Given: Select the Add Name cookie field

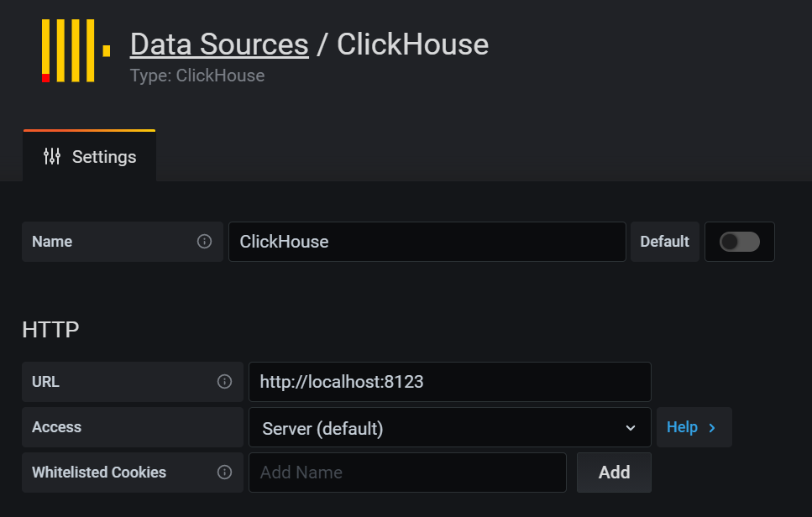Looking at the screenshot, I should (x=407, y=473).
